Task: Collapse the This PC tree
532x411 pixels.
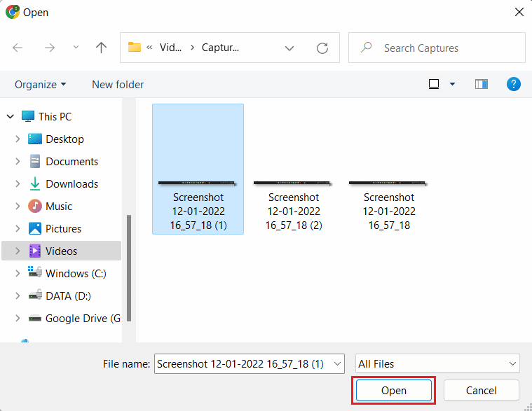Action: (x=11, y=116)
